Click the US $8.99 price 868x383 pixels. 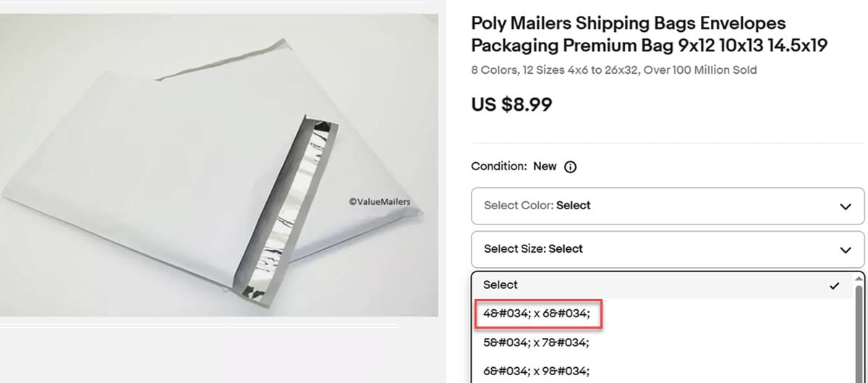pyautogui.click(x=511, y=104)
